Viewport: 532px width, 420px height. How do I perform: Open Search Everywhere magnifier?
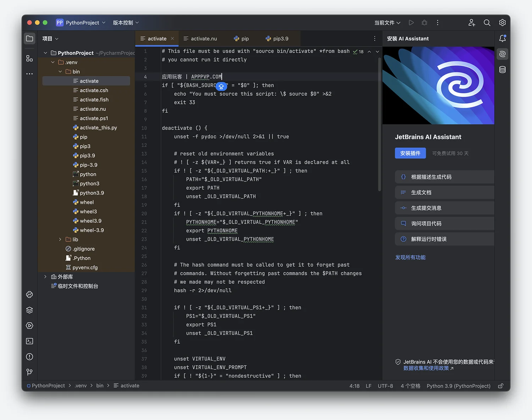pos(487,22)
